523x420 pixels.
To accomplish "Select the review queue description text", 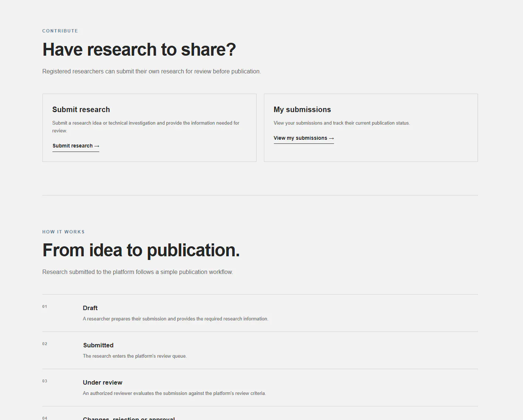I will coord(135,356).
